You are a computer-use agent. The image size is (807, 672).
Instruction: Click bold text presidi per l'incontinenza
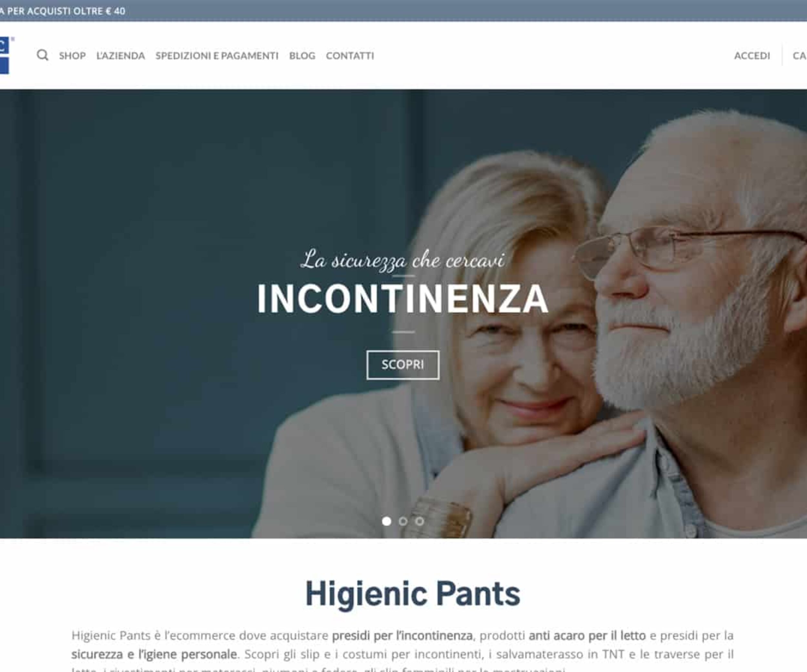coord(402,636)
